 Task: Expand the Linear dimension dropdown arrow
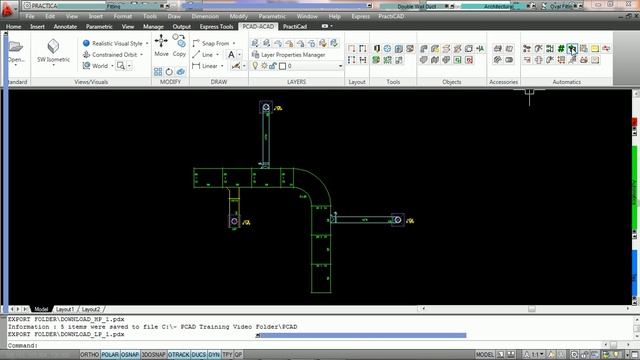[222, 66]
